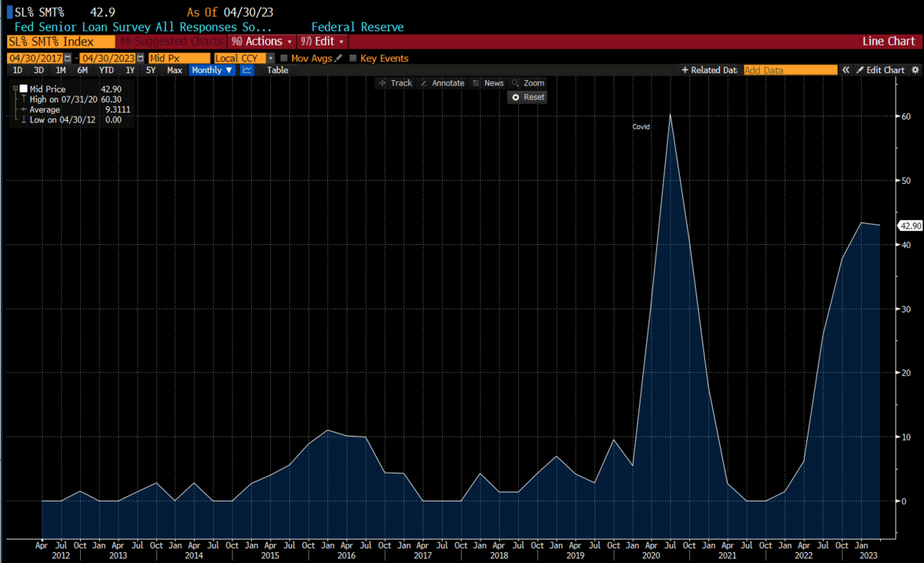
Task: Select the 5Y time range
Action: [151, 70]
